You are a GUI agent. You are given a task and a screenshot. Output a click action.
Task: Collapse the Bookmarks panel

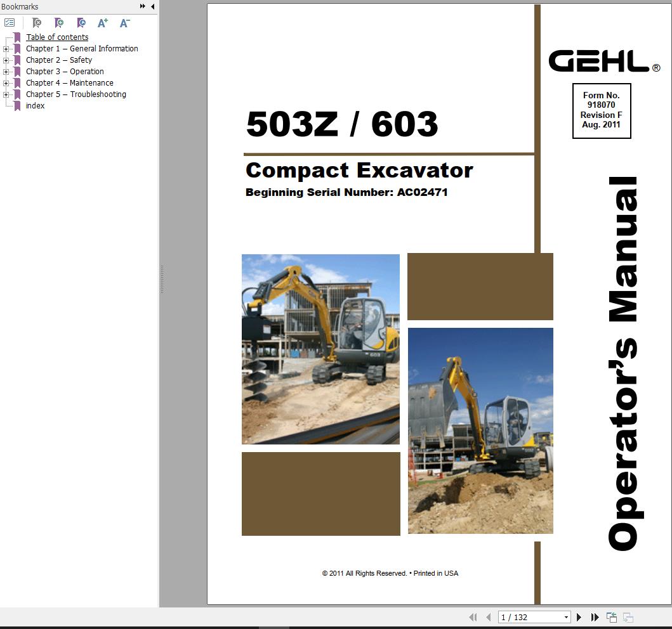click(152, 6)
